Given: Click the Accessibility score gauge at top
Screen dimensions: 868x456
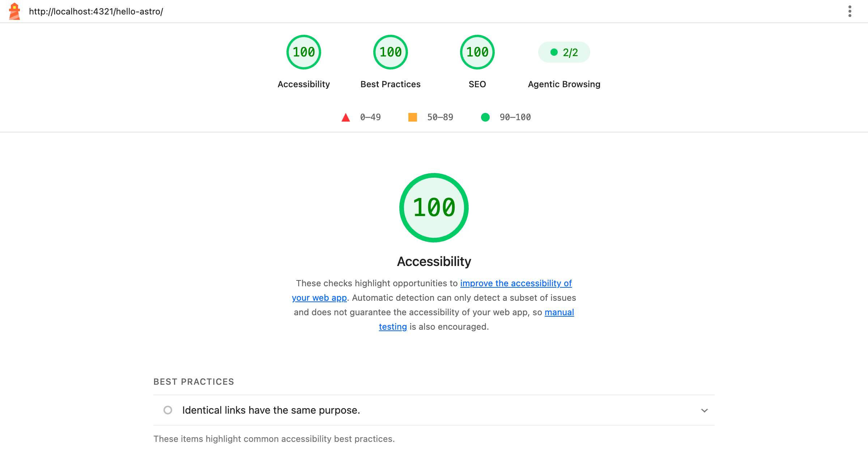Looking at the screenshot, I should [304, 52].
